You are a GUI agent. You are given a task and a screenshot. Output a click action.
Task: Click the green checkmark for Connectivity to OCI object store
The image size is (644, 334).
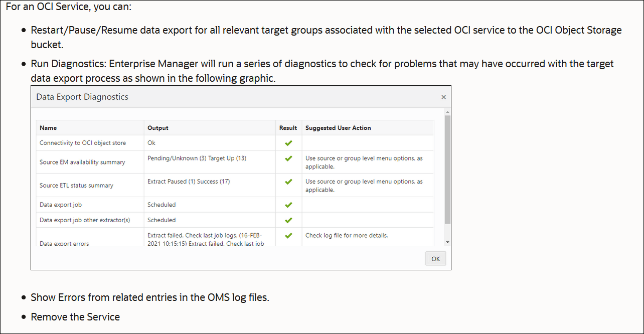coord(288,143)
